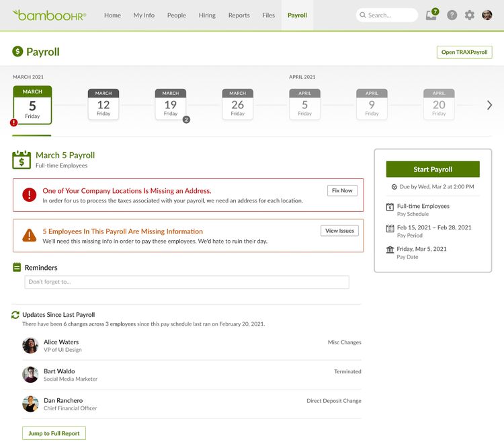Click Jump to Full Report button

54,433
